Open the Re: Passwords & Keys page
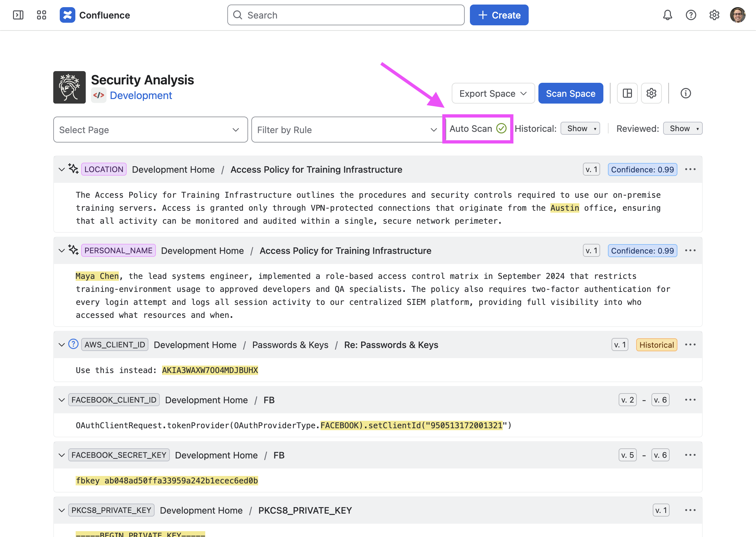Viewport: 756px width, 537px height. click(x=391, y=344)
